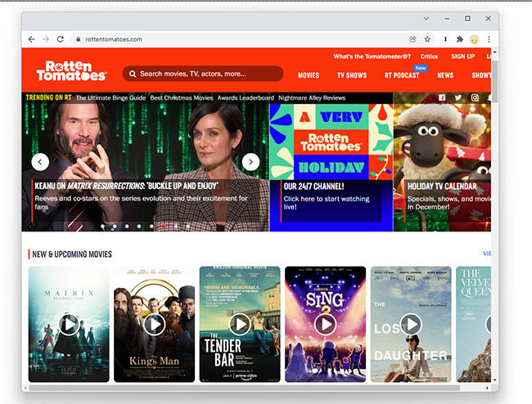Screen dimensions: 532x404
Task: Show next carousel slide arrow
Action: point(250,162)
